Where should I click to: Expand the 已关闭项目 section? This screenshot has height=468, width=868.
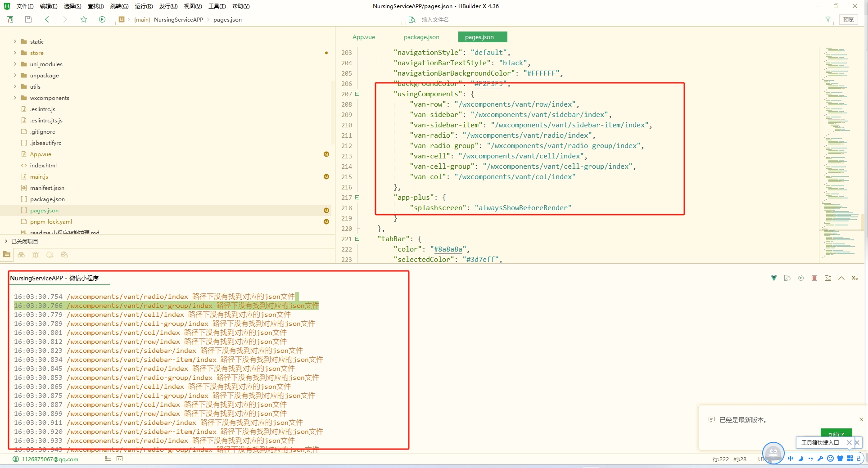click(6, 241)
